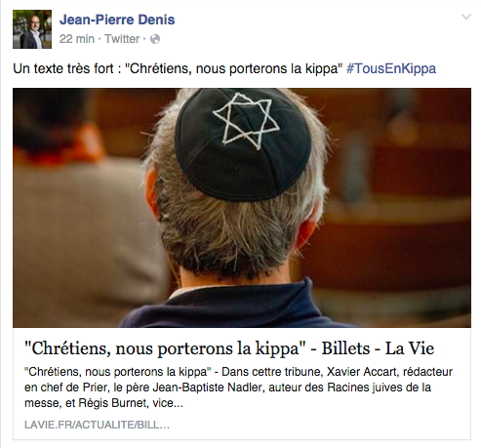Click 'La Vie' in the article headline
481x448 pixels.
tap(410, 348)
